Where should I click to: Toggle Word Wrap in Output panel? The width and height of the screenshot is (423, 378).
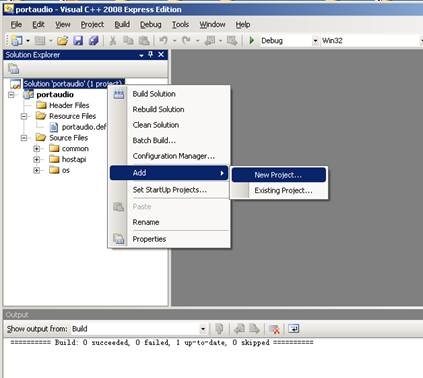point(293,329)
